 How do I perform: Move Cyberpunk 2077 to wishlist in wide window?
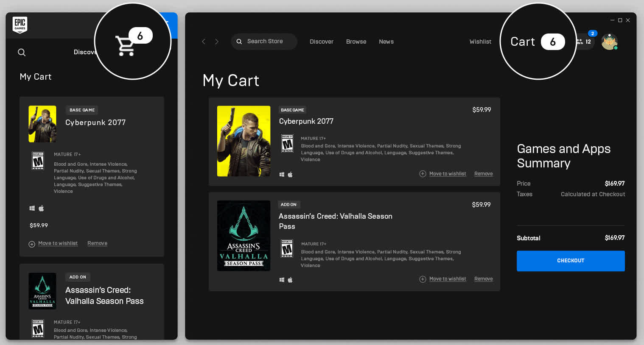coord(448,174)
